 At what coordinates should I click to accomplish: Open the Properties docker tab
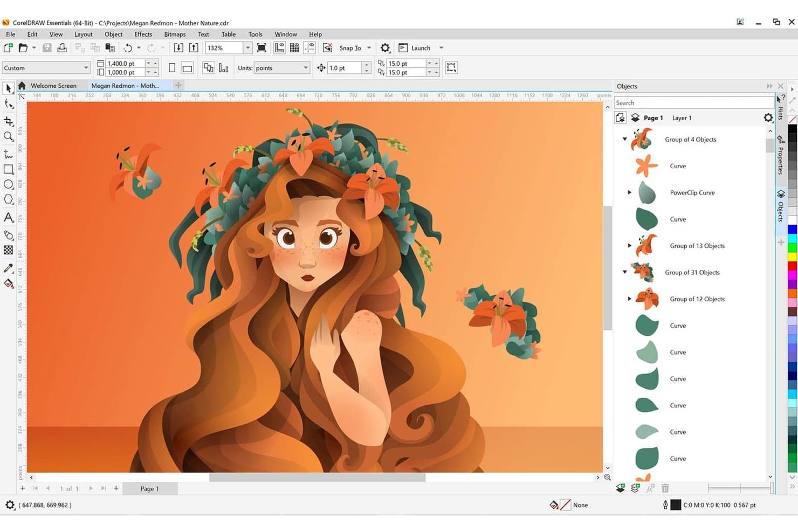click(780, 156)
